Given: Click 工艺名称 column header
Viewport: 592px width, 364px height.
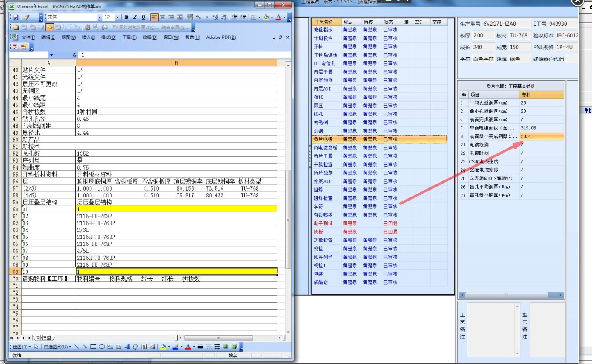Looking at the screenshot, I should pos(327,22).
